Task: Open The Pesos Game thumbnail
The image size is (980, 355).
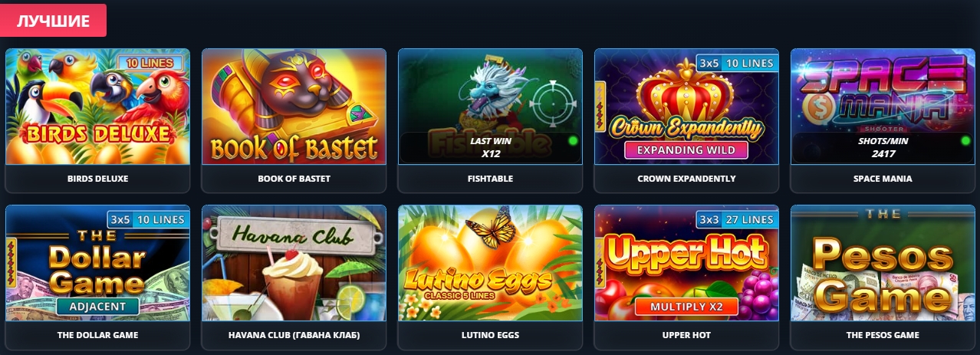Action: click(x=883, y=263)
